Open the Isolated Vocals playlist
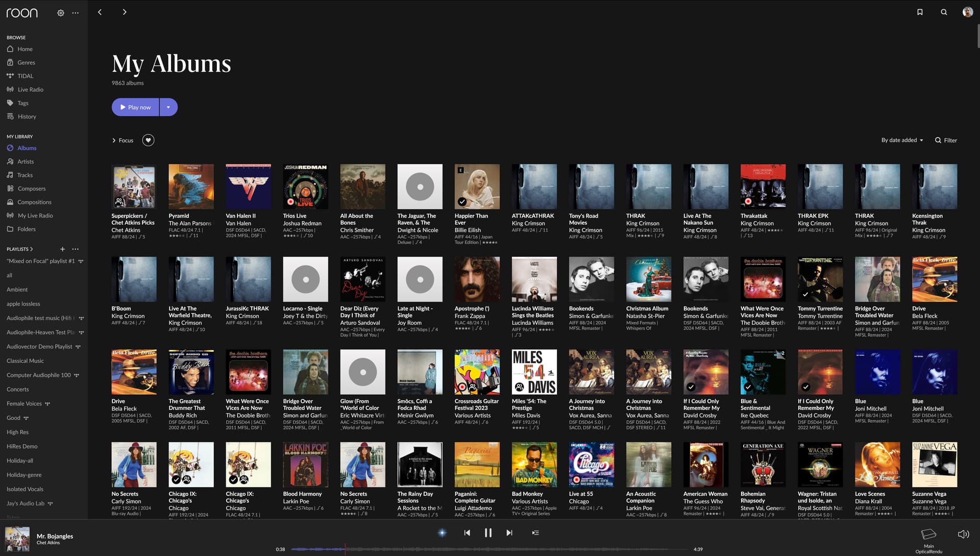The width and height of the screenshot is (980, 556). click(24, 489)
